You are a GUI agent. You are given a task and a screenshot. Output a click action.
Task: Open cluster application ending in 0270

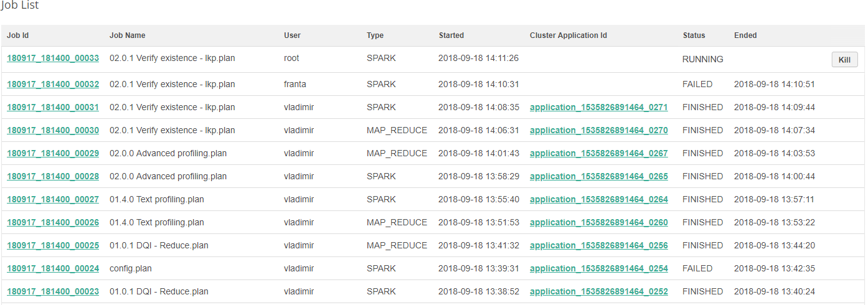(598, 130)
